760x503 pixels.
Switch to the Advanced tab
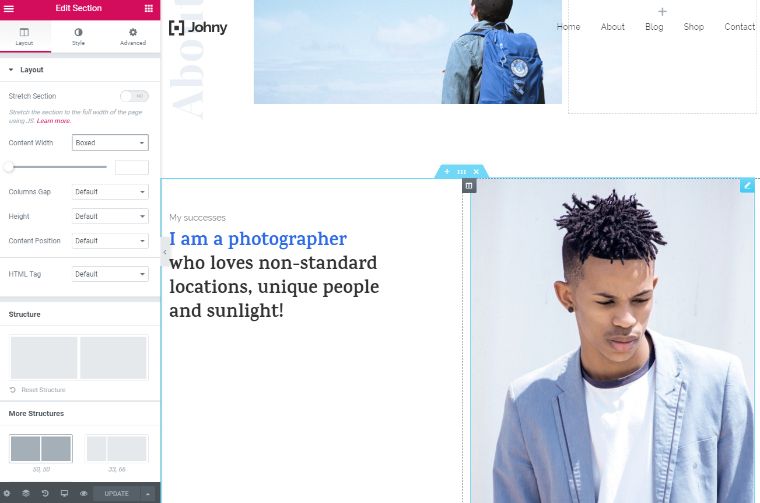click(x=133, y=37)
